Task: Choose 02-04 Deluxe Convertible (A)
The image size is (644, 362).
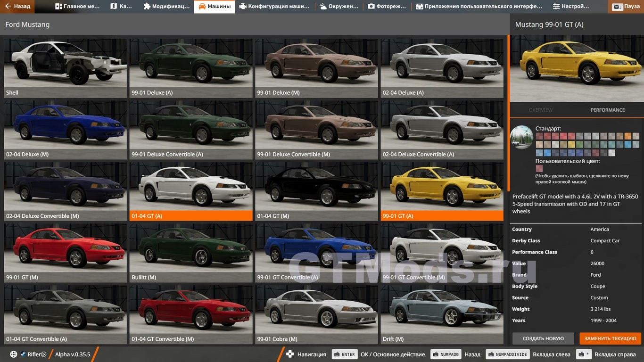Action: pos(442,130)
